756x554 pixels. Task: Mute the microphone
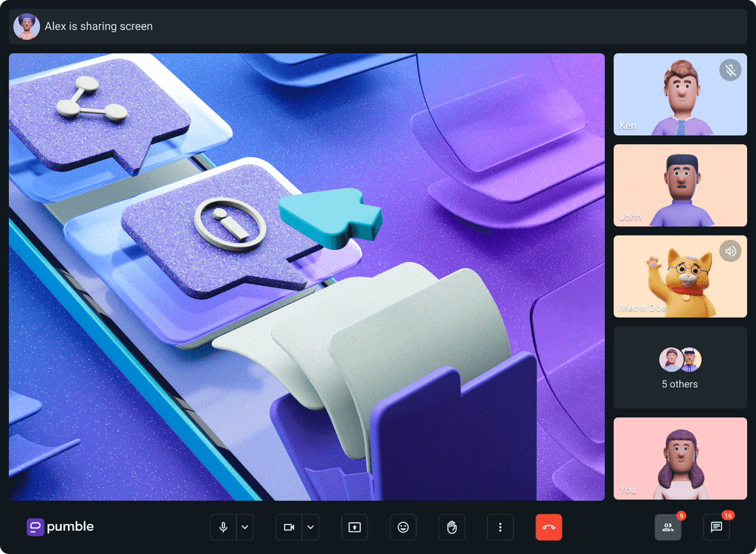pos(223,528)
